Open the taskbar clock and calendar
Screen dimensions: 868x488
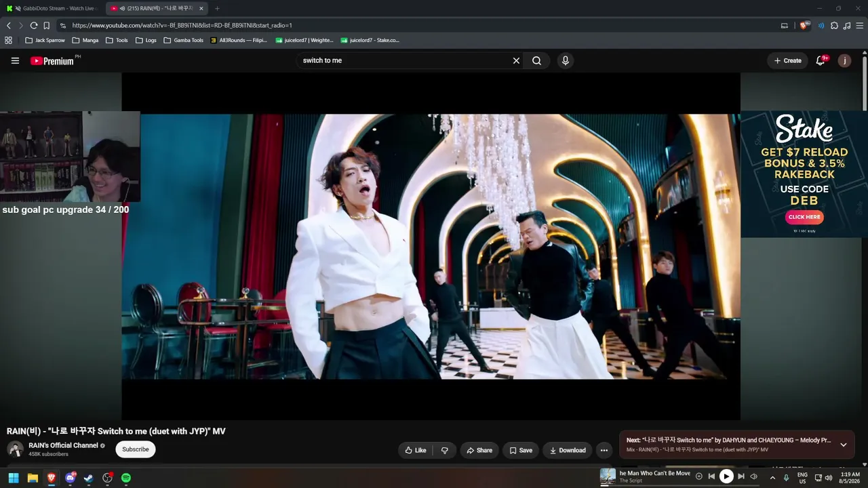(x=850, y=478)
